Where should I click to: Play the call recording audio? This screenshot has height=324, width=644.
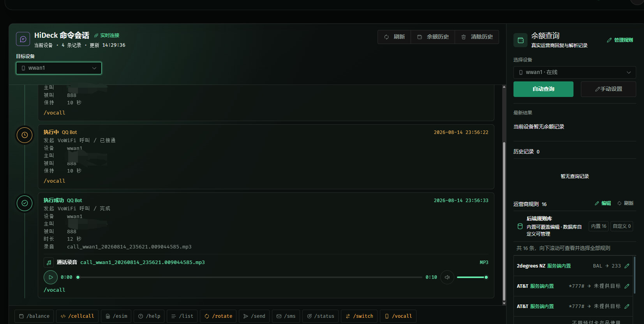coord(51,277)
